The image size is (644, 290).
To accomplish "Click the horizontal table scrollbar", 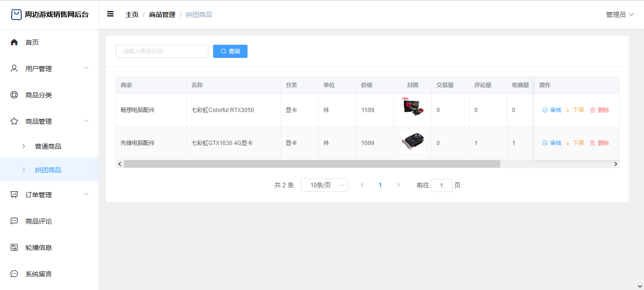I will coord(312,164).
